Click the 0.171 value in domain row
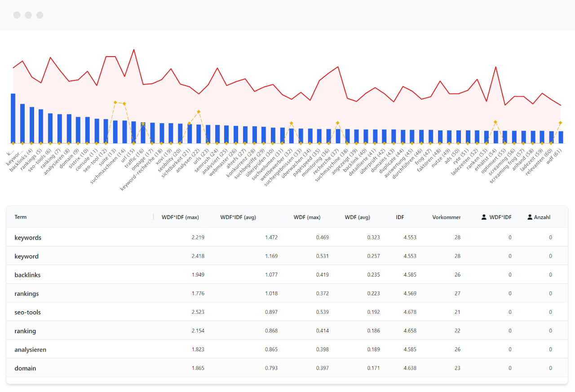575x392 pixels. [373, 368]
